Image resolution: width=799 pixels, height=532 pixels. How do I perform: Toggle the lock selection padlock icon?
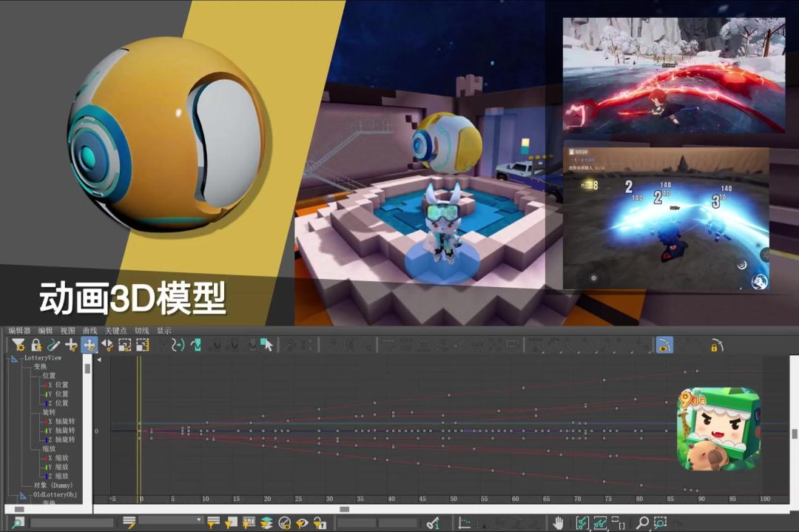[x=36, y=345]
